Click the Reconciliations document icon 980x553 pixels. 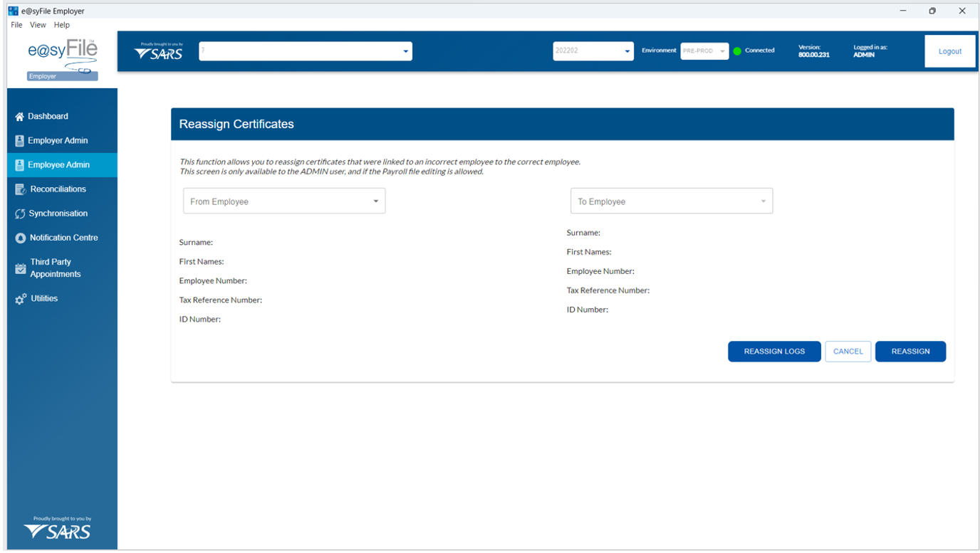pos(21,189)
